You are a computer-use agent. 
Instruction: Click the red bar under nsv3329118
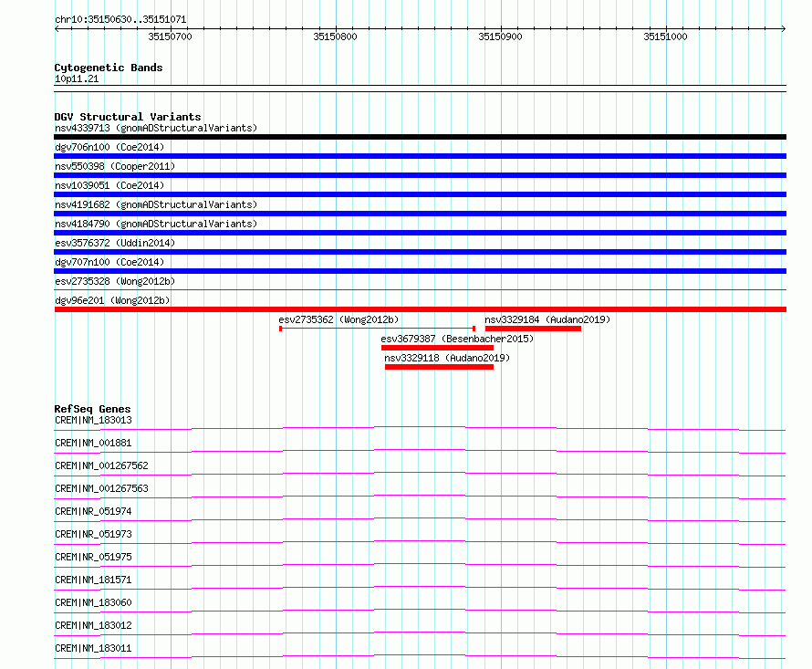(x=439, y=367)
